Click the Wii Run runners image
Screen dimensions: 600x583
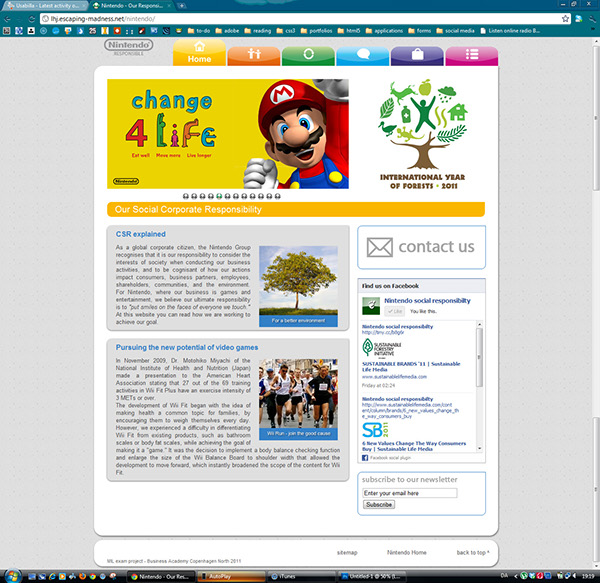coord(298,399)
